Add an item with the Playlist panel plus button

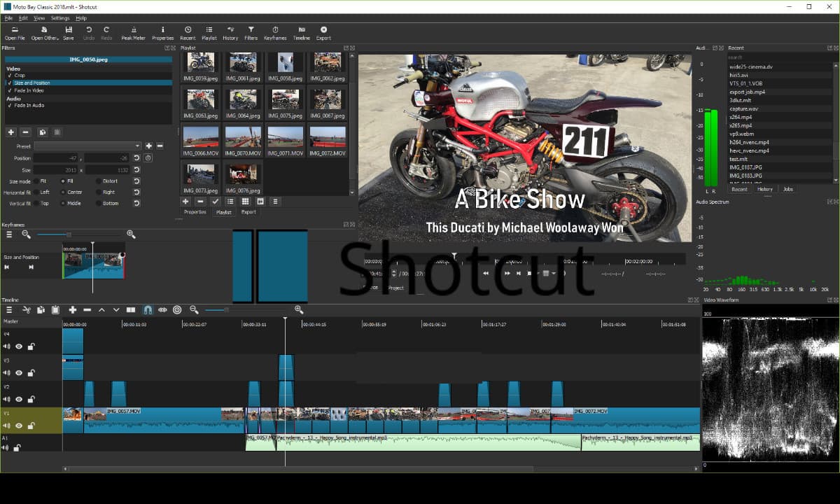(185, 202)
